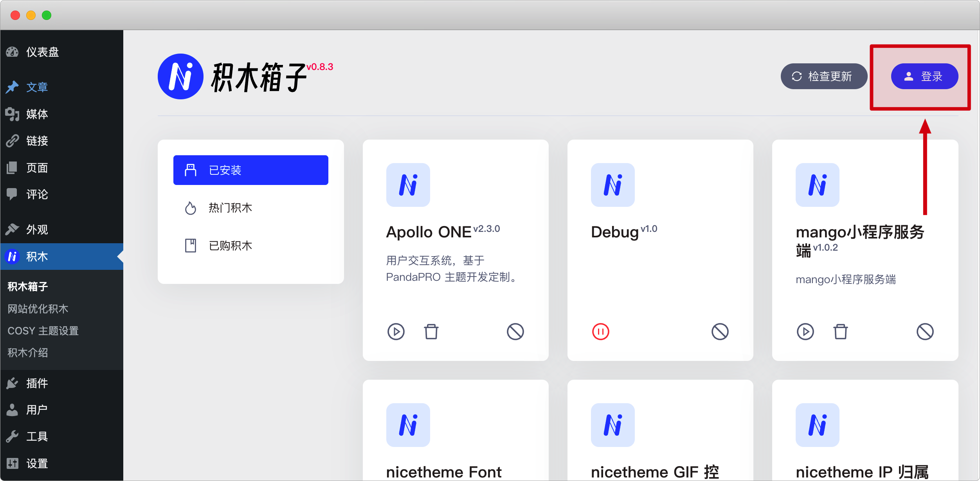The image size is (980, 481).
Task: Click the paintbrush icon beside 外观
Action: [x=12, y=229]
